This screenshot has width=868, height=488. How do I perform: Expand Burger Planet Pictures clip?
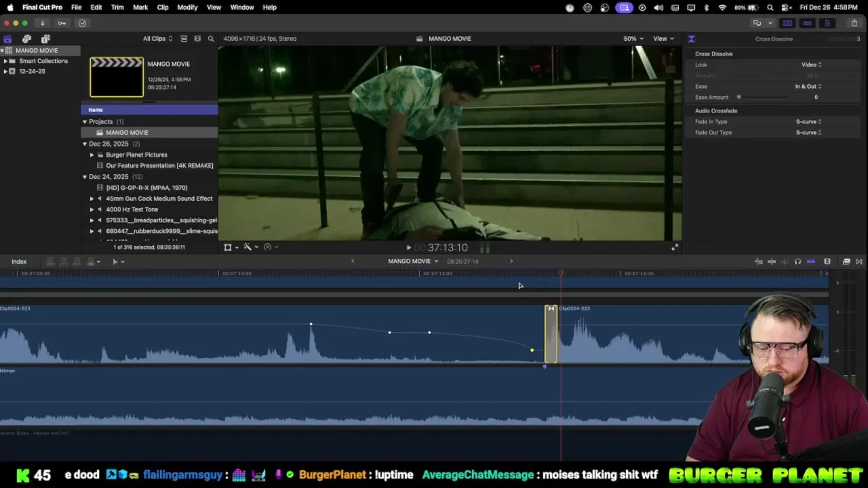[x=92, y=155]
